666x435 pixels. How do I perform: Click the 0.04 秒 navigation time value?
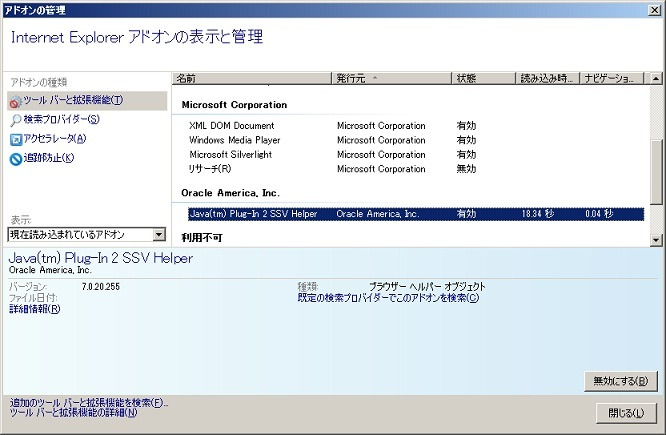tap(599, 214)
